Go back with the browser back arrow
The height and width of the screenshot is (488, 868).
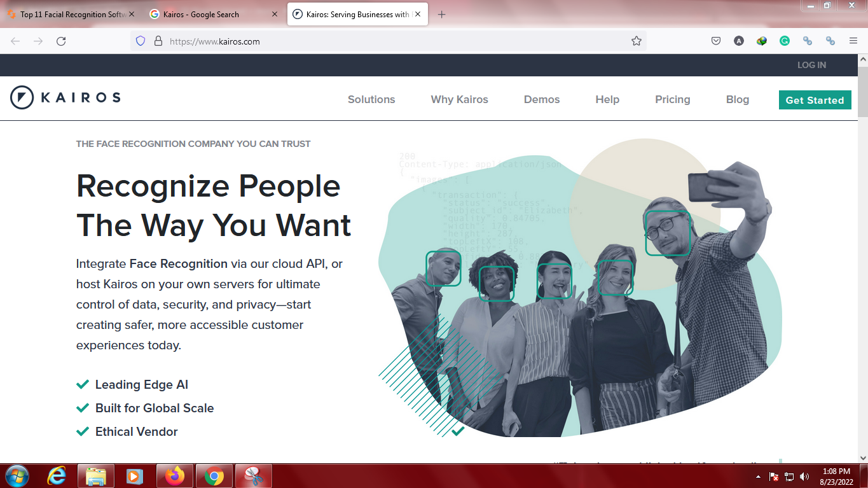tap(15, 41)
